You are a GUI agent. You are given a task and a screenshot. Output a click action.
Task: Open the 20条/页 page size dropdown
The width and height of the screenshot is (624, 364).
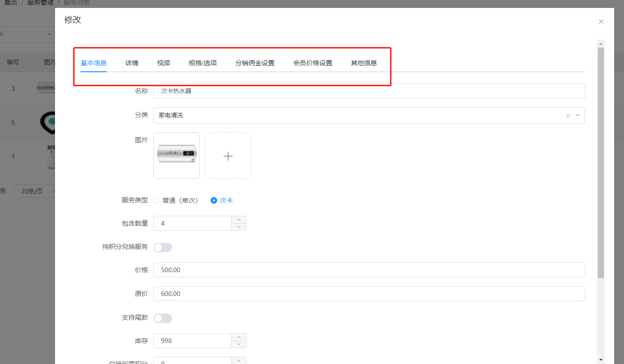point(34,191)
